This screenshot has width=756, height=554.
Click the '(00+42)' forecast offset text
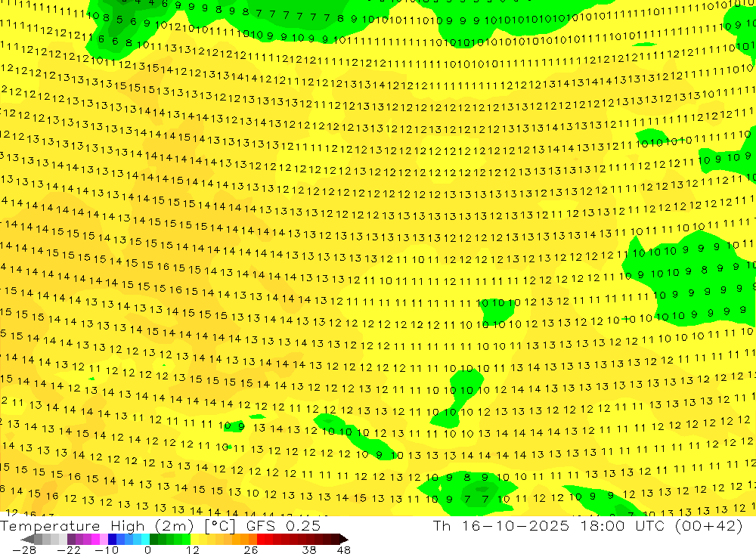tap(709, 526)
